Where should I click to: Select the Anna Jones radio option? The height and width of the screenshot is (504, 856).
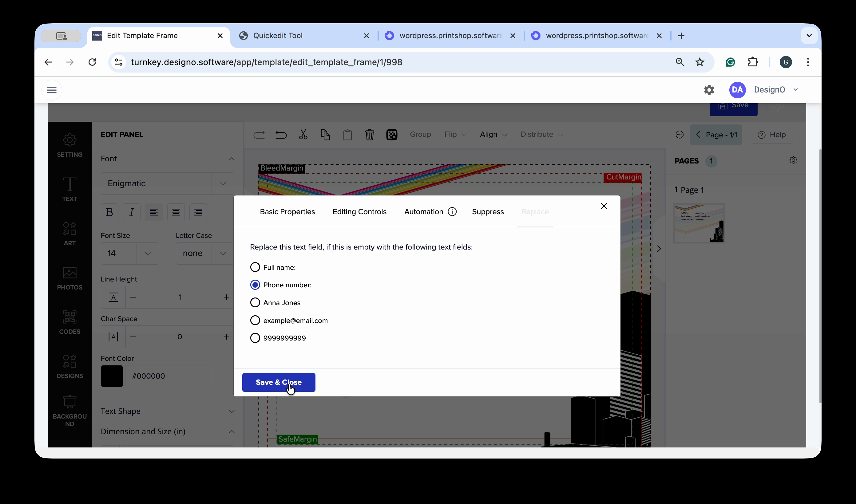[x=255, y=302]
